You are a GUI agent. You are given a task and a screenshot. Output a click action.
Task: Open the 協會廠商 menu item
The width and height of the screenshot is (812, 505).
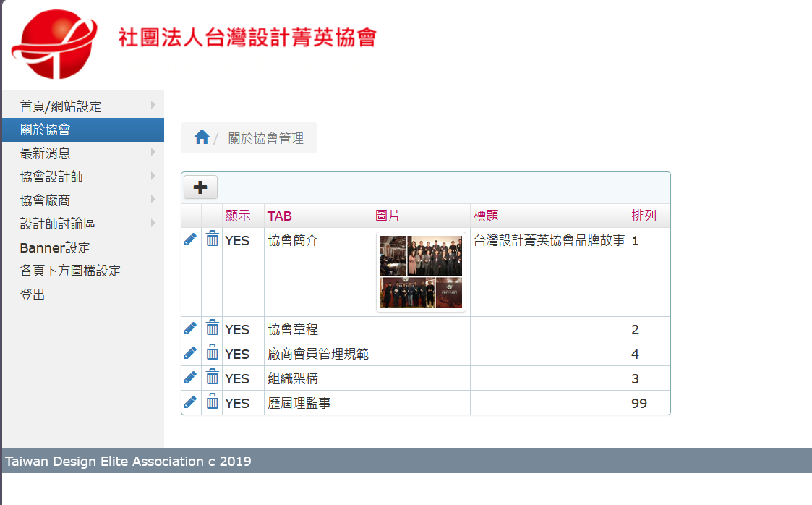coord(83,200)
